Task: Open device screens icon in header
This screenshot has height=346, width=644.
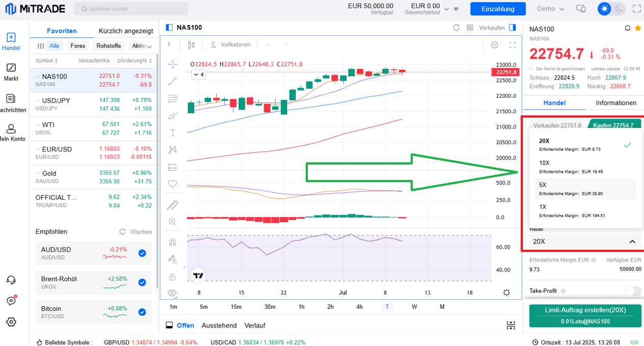Action: pos(581,9)
